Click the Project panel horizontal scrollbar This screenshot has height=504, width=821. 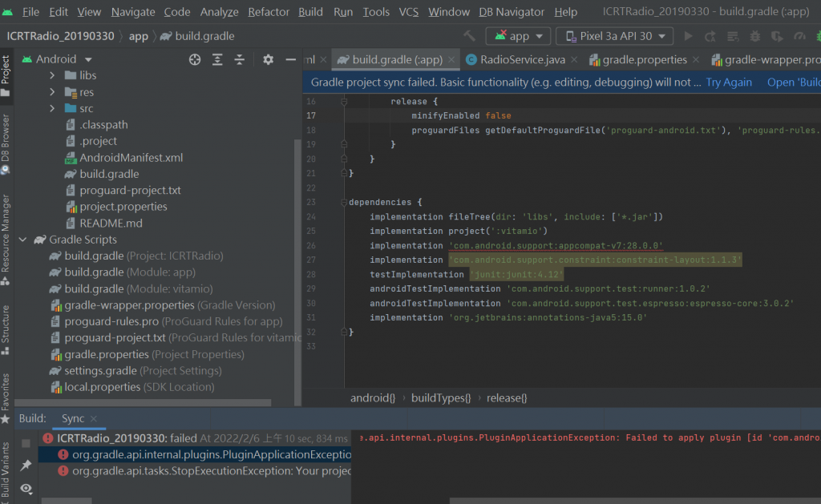(x=143, y=403)
